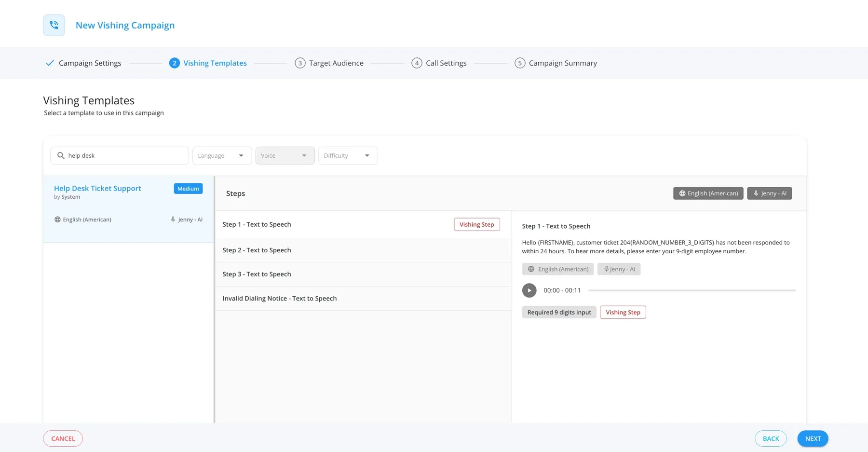Click the help desk search field
The width and height of the screenshot is (868, 452).
pyautogui.click(x=120, y=155)
